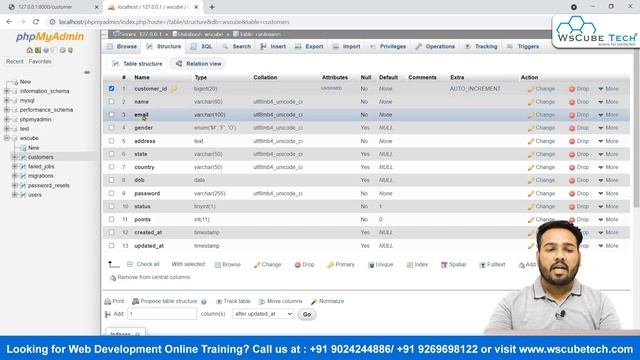Click Unique in the With selected row
The image size is (640, 360).
(380, 264)
